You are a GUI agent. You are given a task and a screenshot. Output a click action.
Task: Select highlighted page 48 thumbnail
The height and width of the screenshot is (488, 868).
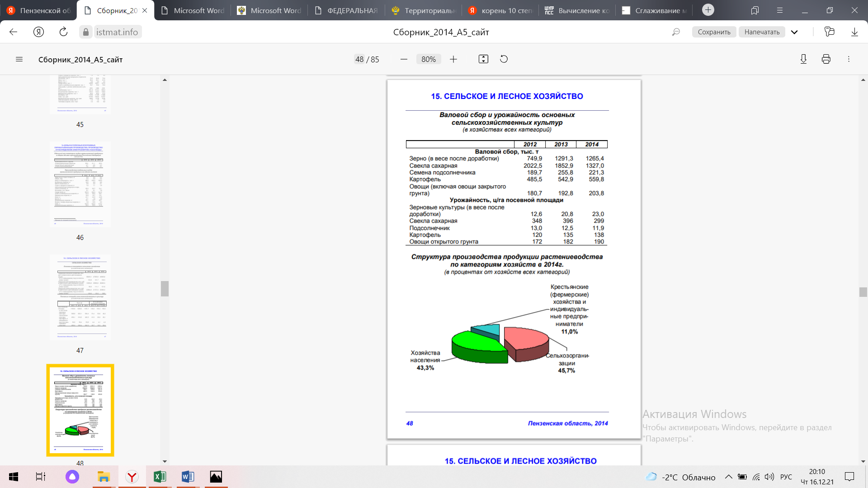pyautogui.click(x=80, y=410)
